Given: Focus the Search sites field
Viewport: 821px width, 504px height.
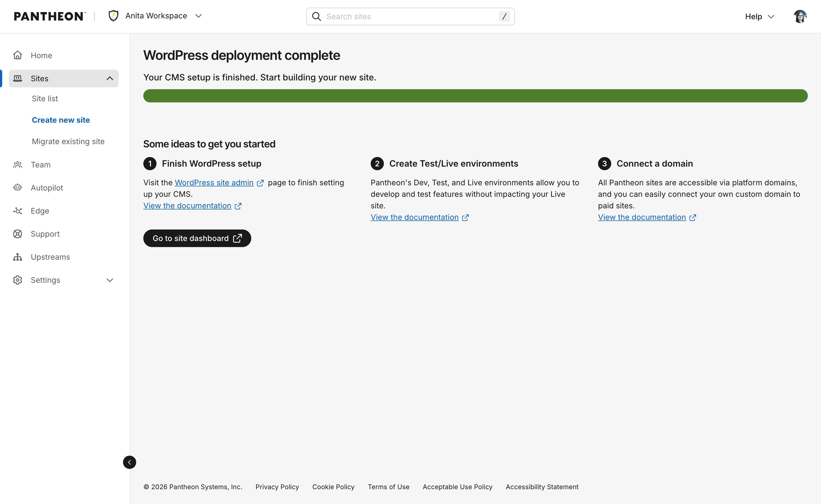Looking at the screenshot, I should pyautogui.click(x=410, y=16).
